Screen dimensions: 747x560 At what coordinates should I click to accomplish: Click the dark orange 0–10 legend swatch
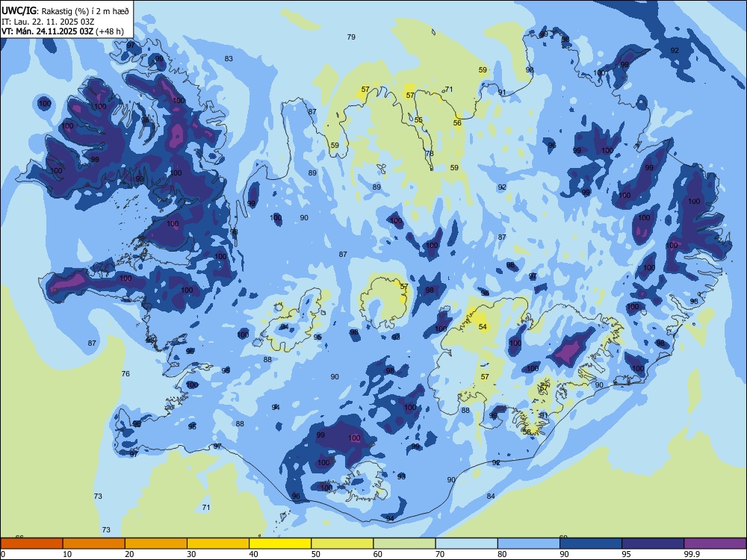click(31, 544)
